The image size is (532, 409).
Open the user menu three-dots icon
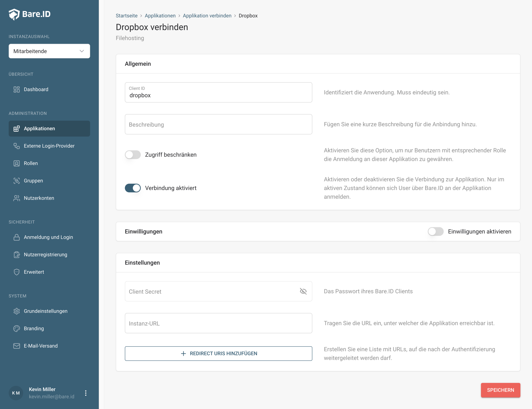(86, 393)
